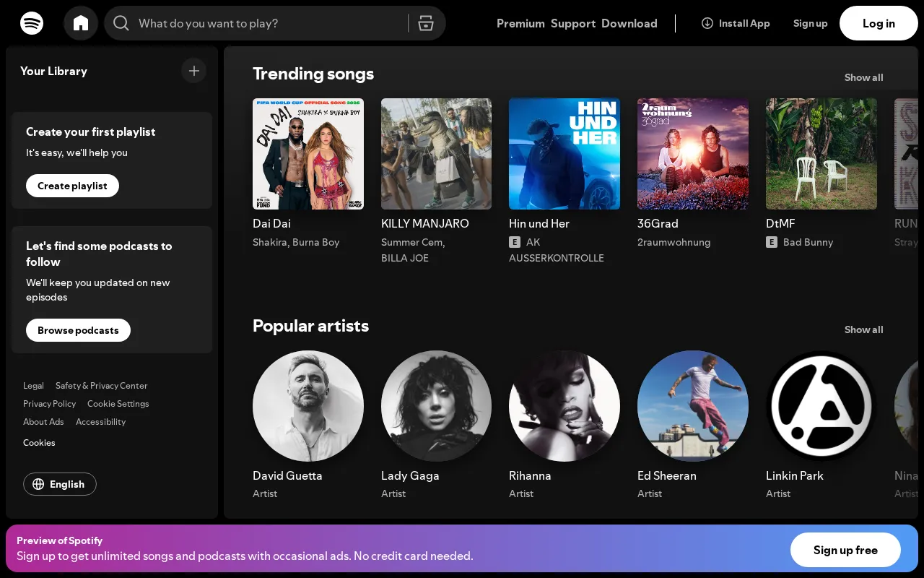Click the 'Bad Bunny' artist text

[x=808, y=242]
